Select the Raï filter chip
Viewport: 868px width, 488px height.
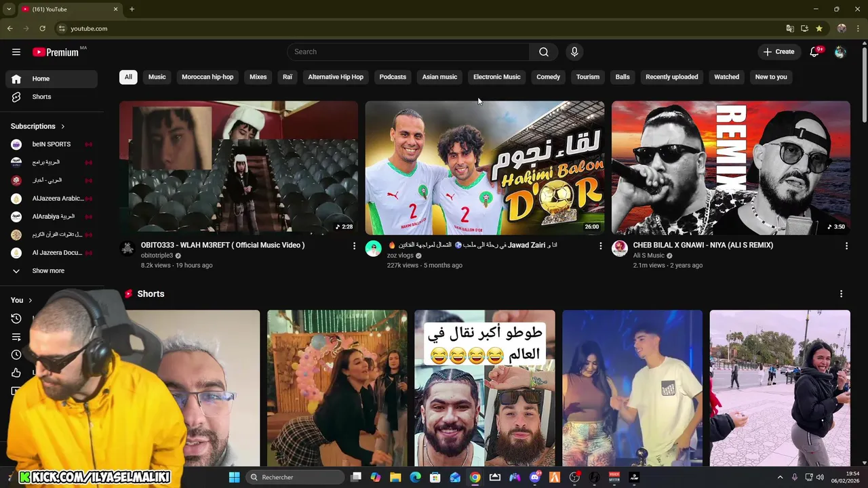pyautogui.click(x=288, y=77)
